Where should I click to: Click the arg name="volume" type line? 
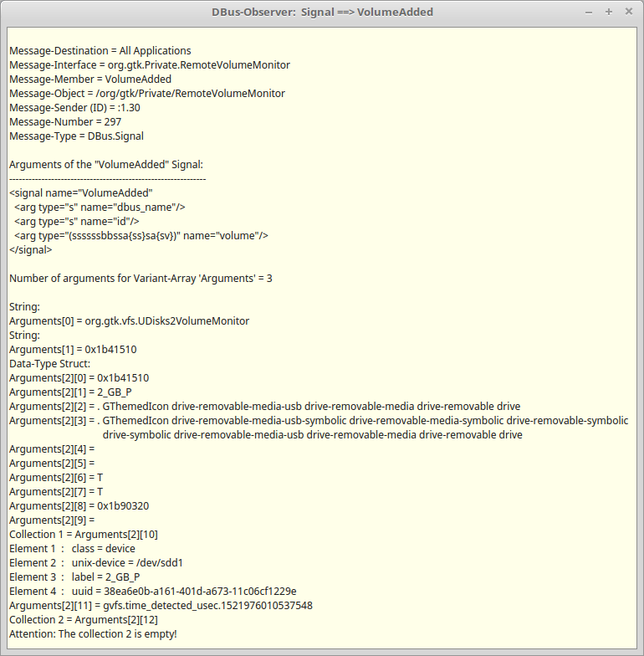(x=141, y=236)
